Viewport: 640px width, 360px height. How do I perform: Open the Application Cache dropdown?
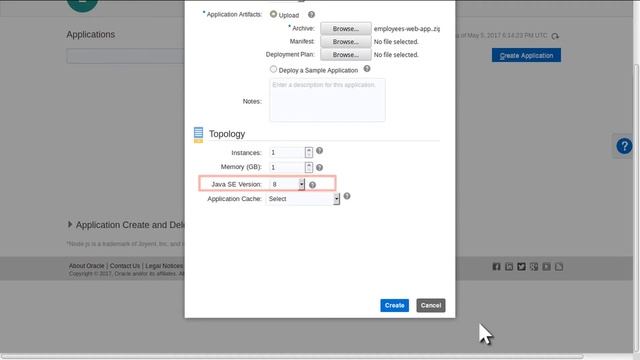[336, 199]
